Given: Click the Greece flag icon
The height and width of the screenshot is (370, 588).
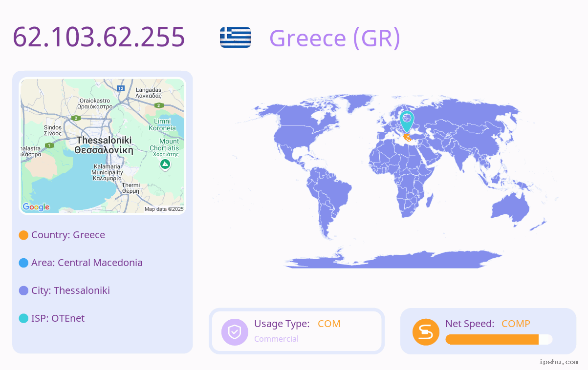Looking at the screenshot, I should click(236, 37).
